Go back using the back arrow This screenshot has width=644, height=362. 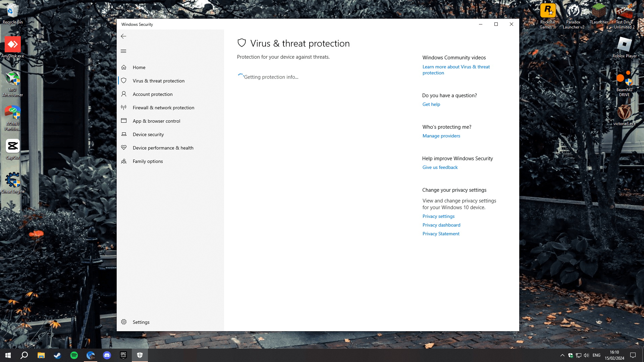pos(123,36)
